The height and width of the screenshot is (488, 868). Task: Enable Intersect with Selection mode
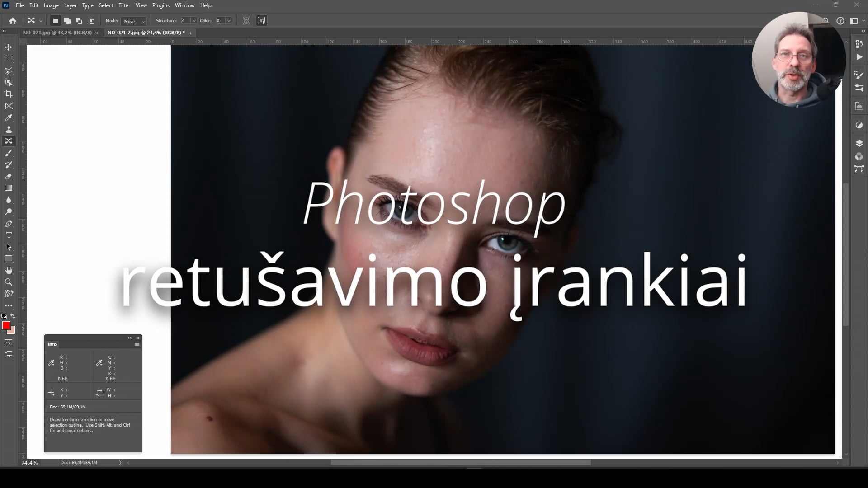click(x=91, y=21)
